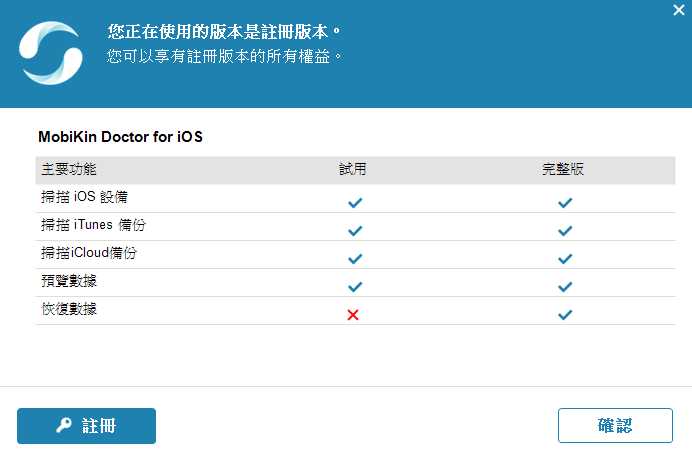
Task: Click full version checkmark for 預覽數據
Action: [x=565, y=286]
